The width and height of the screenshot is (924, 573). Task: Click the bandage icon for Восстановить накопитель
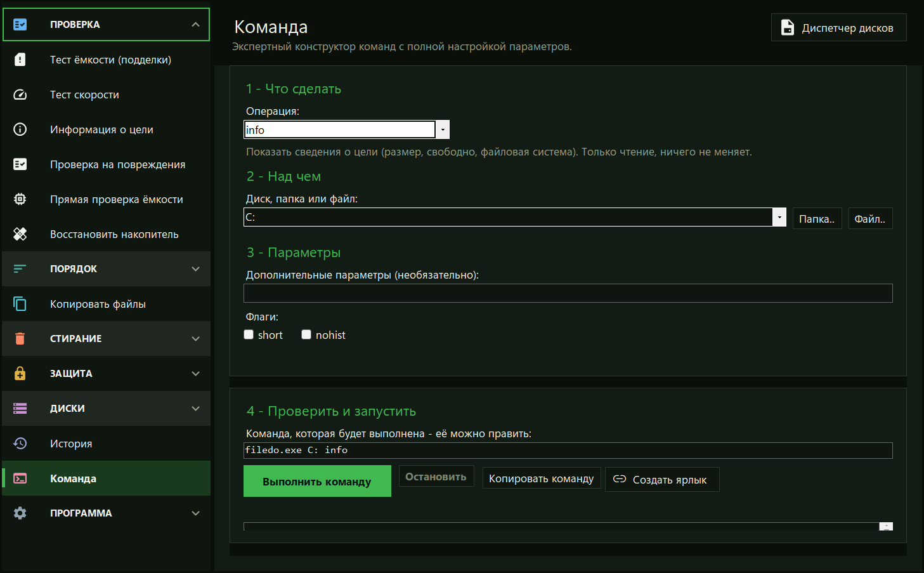[x=20, y=234]
